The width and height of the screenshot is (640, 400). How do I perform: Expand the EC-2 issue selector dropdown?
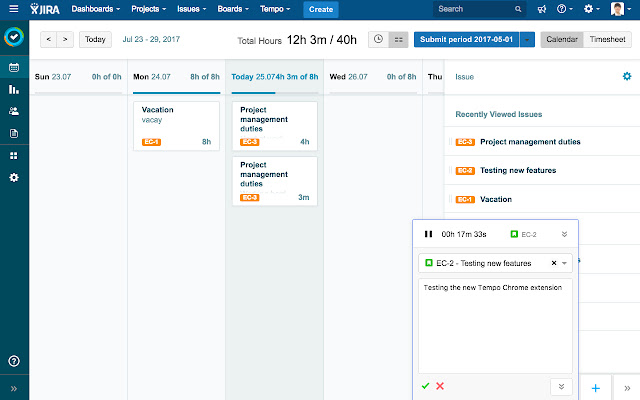coord(566,263)
